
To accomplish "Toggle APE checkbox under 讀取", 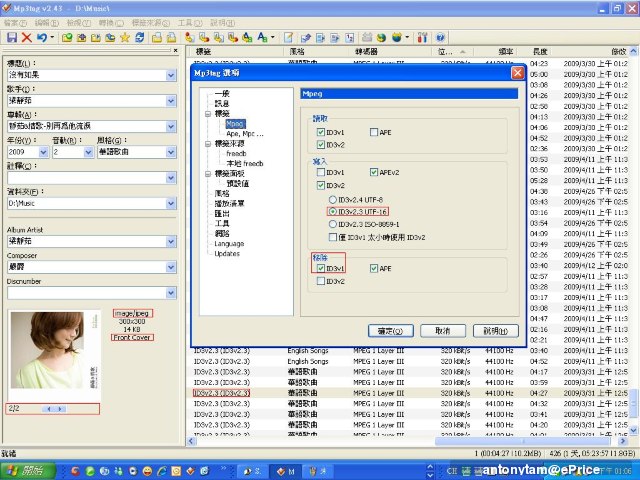I will 373,132.
